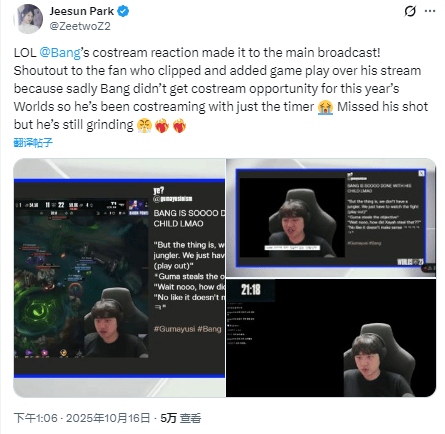
Task: Click the blue verified badge
Action: click(123, 11)
